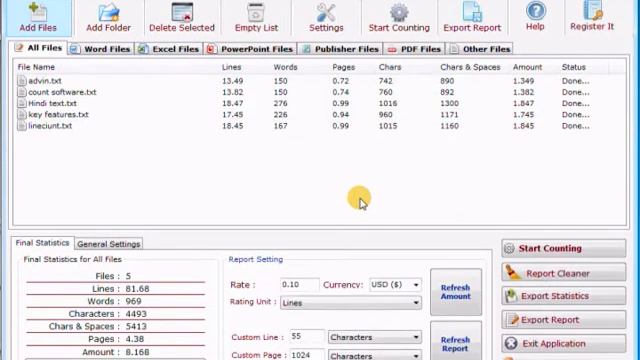Sort by the Lines column header
Viewport: 640px width, 360px height.
231,67
